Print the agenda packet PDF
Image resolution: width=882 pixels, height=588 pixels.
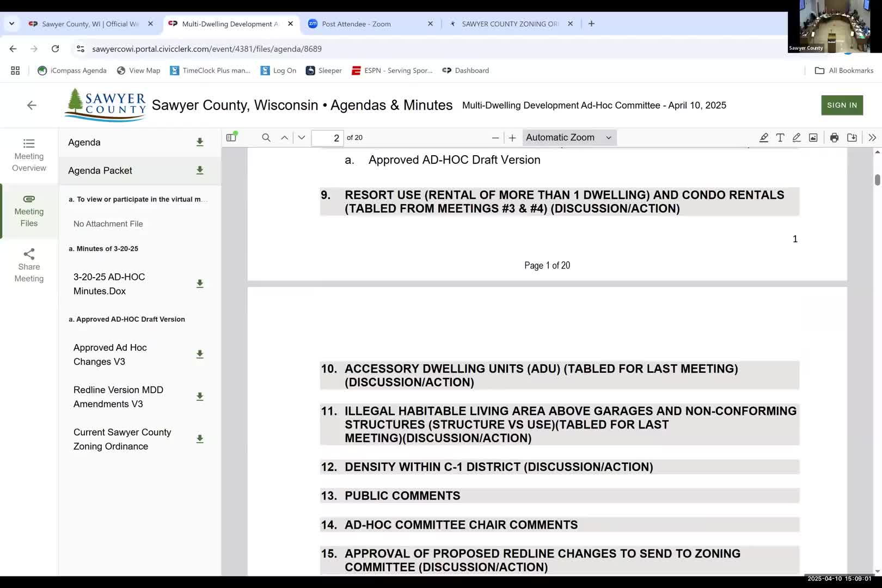coord(834,137)
